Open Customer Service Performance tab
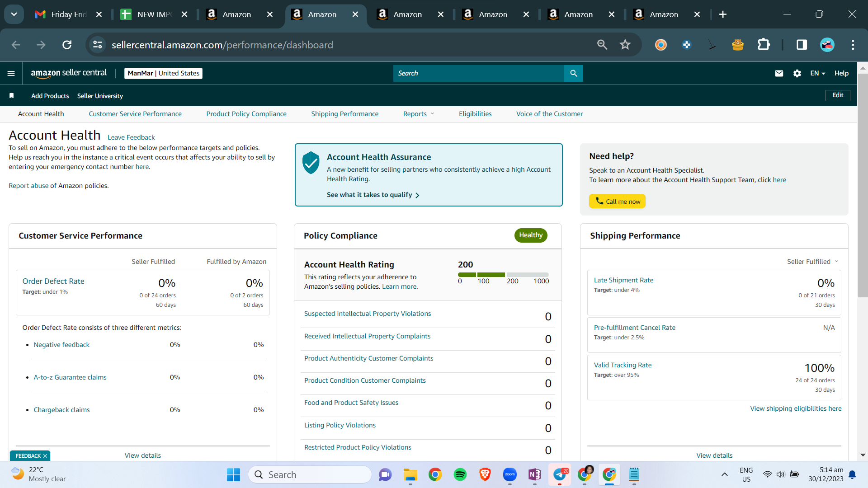 [135, 114]
